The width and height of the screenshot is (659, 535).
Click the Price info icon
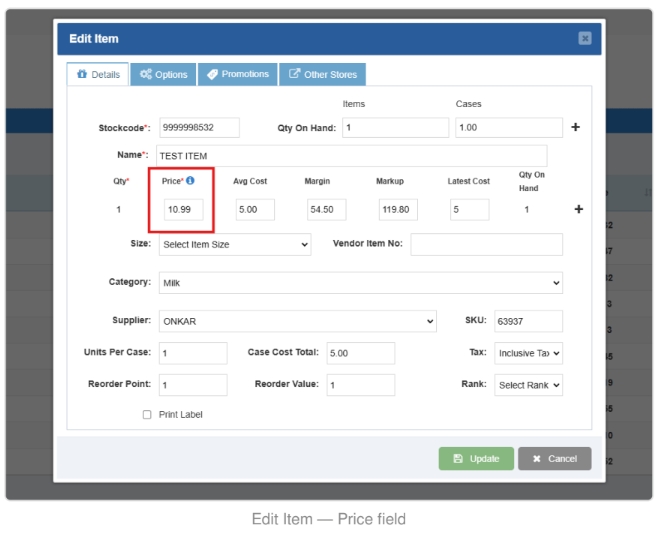190,180
